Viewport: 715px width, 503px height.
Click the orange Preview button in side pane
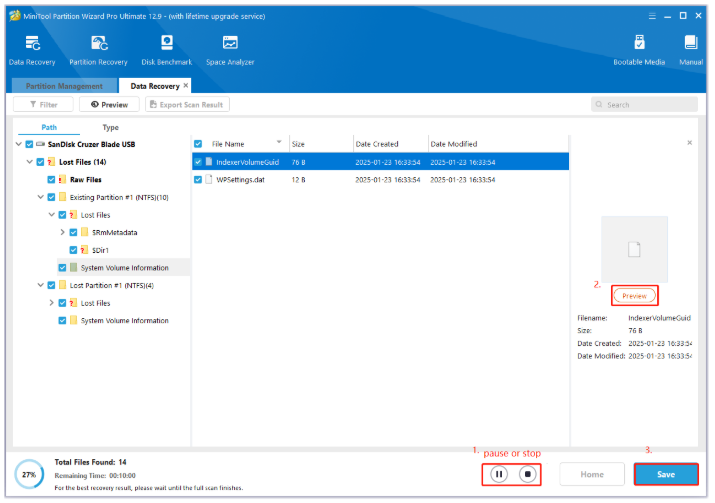tap(634, 296)
